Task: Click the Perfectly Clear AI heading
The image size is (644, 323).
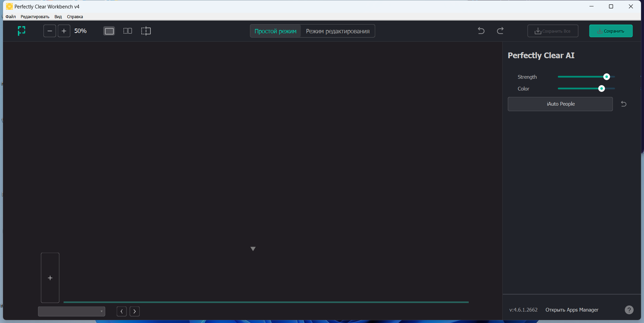Action: [541, 56]
